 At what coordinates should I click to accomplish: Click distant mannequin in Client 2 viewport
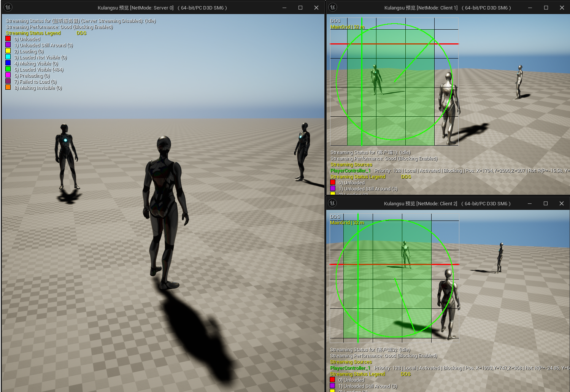pyautogui.click(x=500, y=258)
